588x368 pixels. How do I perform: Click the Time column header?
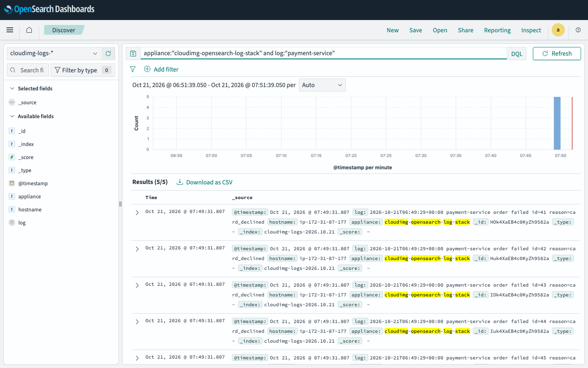tap(151, 197)
